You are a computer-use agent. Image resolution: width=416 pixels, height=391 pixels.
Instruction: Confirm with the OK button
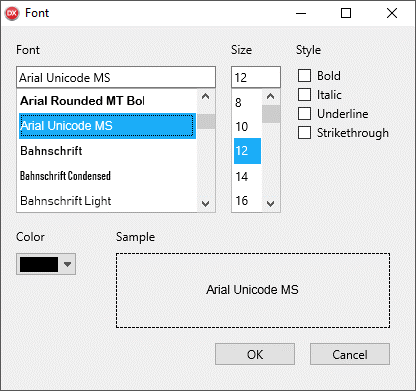(255, 354)
